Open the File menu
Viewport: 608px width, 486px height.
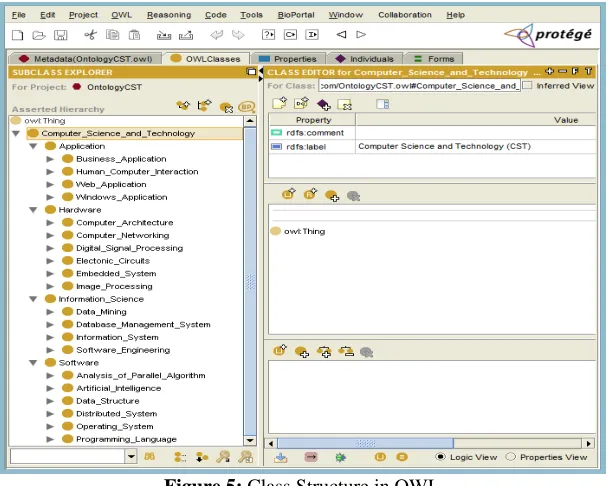[x=19, y=15]
